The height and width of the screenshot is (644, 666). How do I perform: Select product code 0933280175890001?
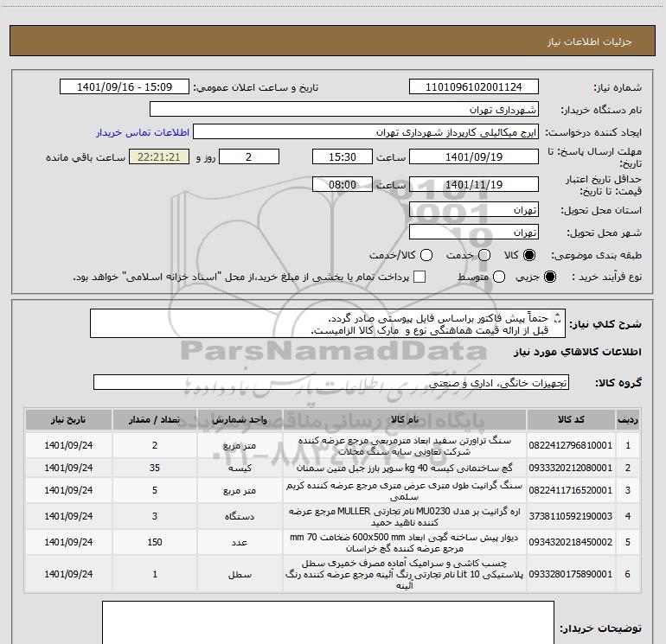point(571,574)
